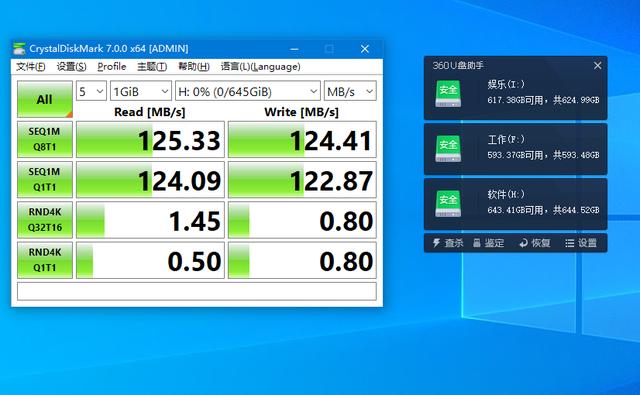Click the 124.09 read result bar
Image resolution: width=640 pixels, height=395 pixels.
point(150,180)
